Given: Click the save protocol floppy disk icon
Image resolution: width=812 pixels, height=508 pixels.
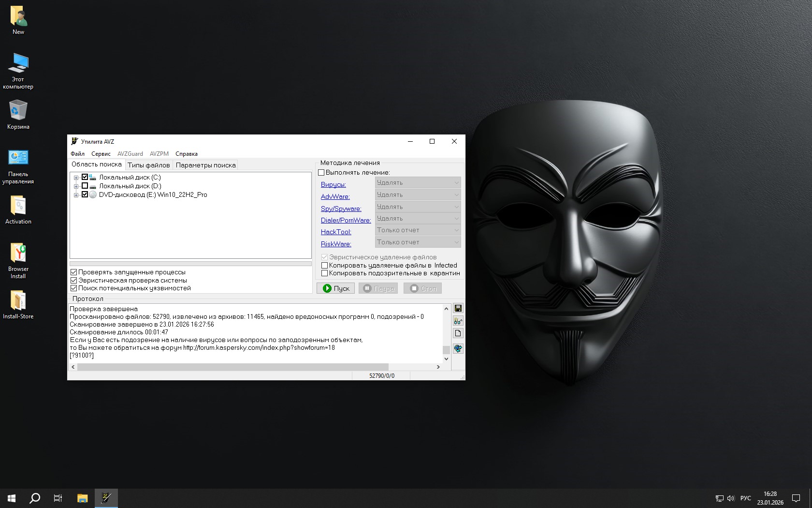Looking at the screenshot, I should click(458, 309).
